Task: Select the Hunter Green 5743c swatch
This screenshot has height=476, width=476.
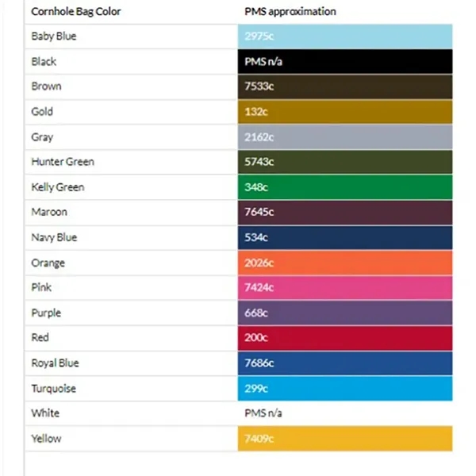Action: (345, 162)
